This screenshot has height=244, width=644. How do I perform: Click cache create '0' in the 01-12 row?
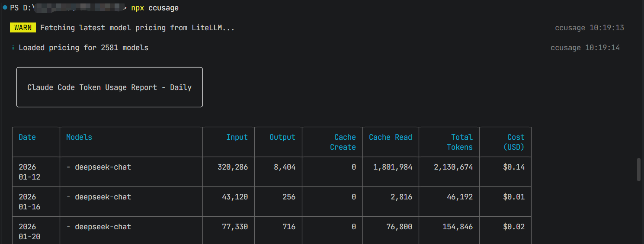[354, 167]
